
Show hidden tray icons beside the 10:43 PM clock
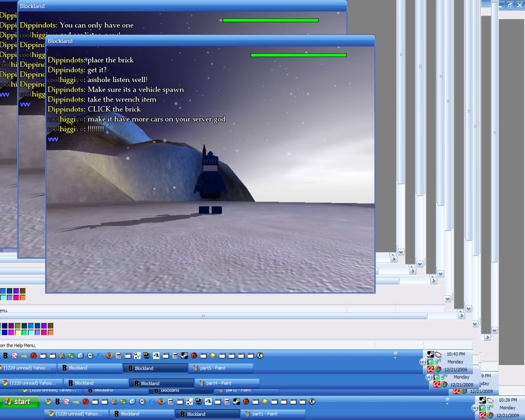pos(422,362)
